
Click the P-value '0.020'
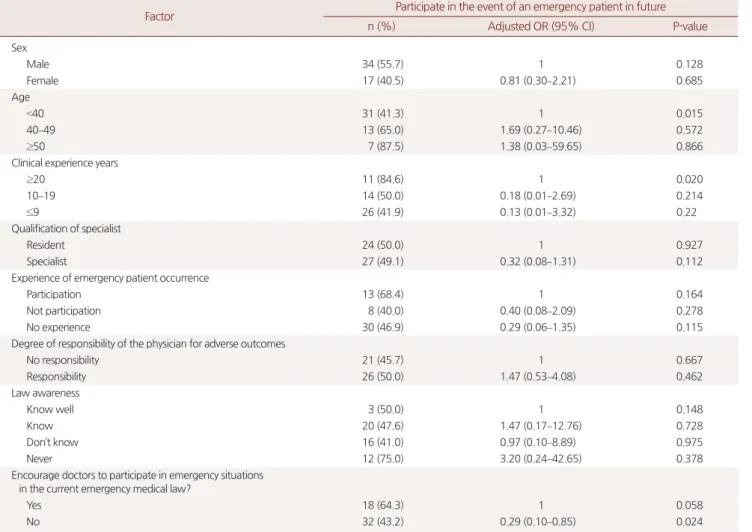[689, 179]
